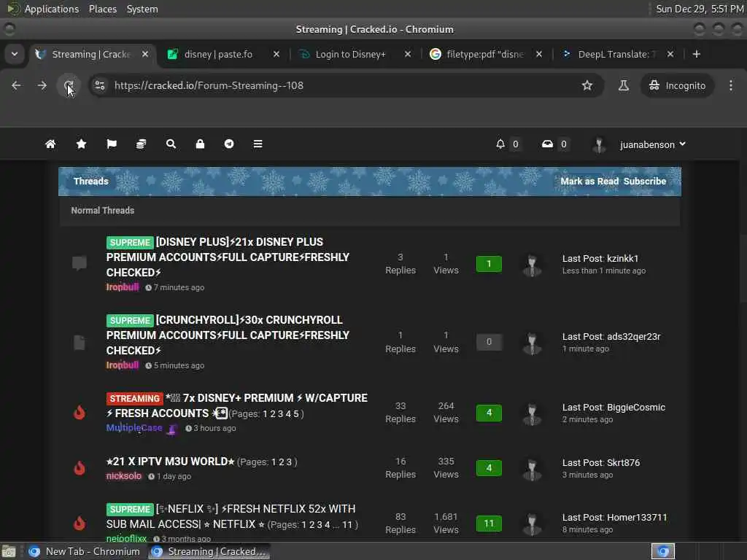Screen dimensions: 747x560
Task: Go back to previous page
Action: [x=16, y=86]
